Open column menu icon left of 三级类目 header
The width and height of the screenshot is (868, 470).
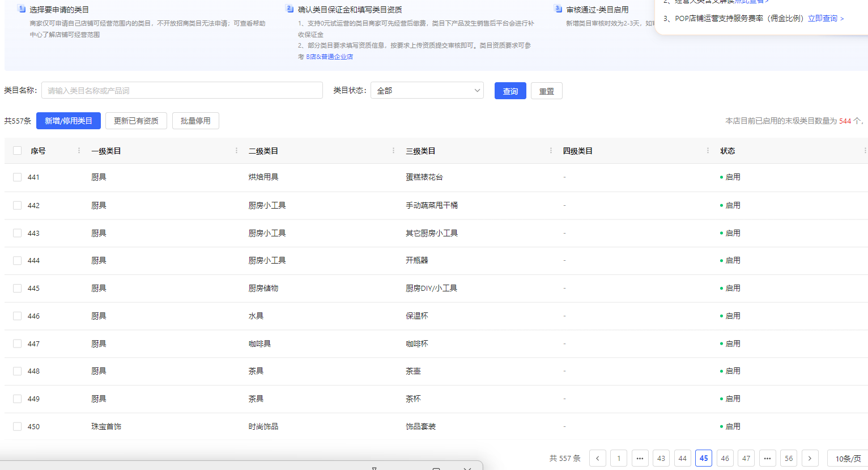393,151
